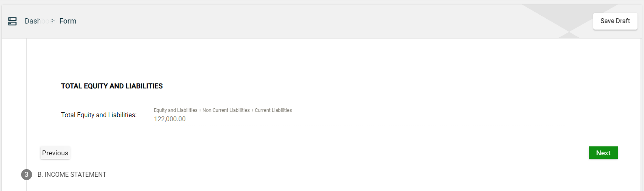Image resolution: width=644 pixels, height=191 pixels.
Task: Click the TOTAL EQUITY AND LIABILITIES heading
Action: click(112, 86)
